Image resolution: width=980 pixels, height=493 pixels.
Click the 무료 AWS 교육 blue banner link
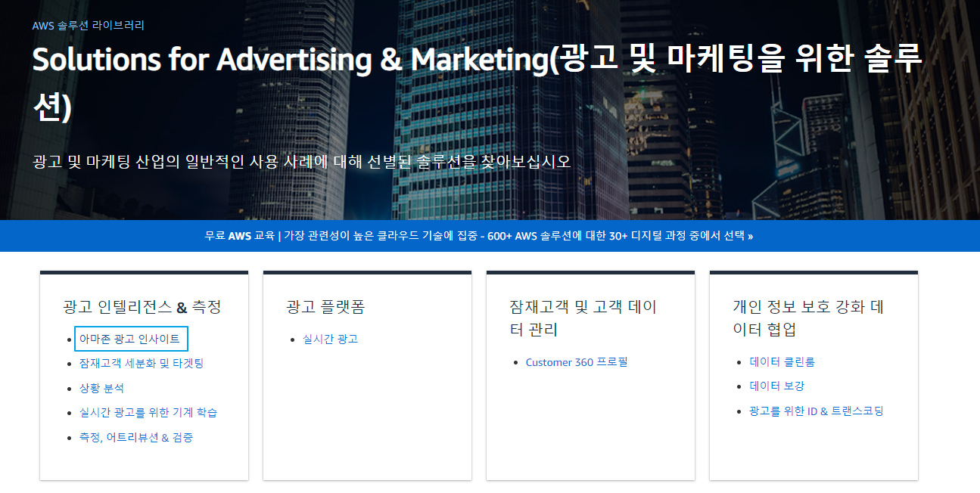pyautogui.click(x=479, y=236)
